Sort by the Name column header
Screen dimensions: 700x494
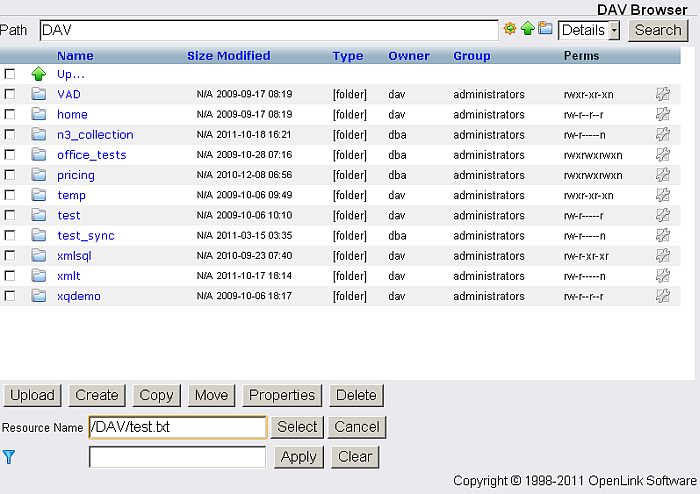(75, 56)
